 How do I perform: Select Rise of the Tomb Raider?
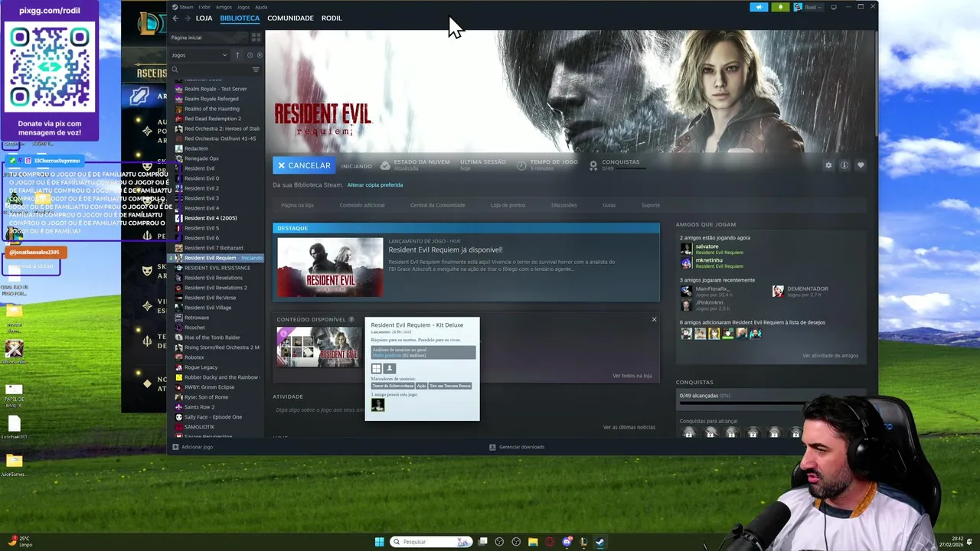tap(212, 337)
